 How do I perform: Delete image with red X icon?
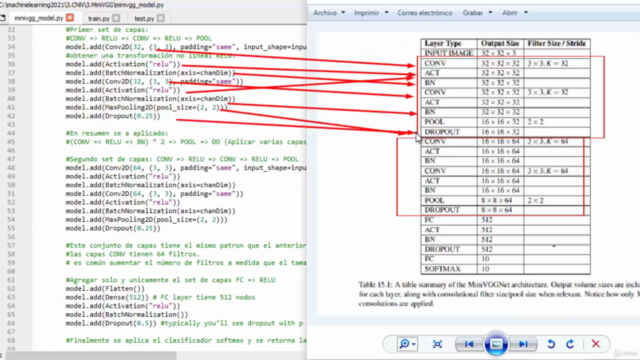tap(596, 344)
